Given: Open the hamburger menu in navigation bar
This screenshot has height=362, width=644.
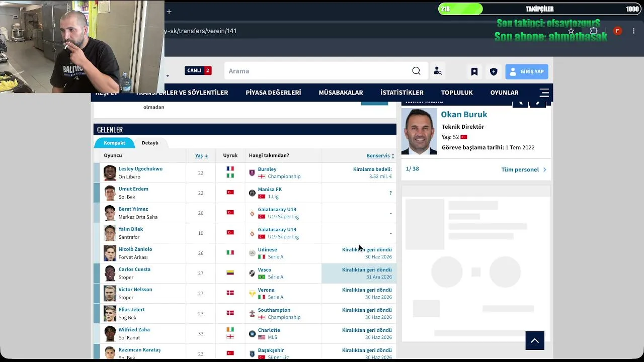Looking at the screenshot, I should 544,93.
